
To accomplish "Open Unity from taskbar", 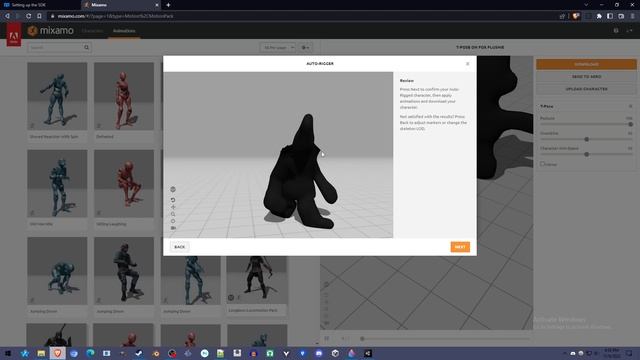I will coord(335,353).
